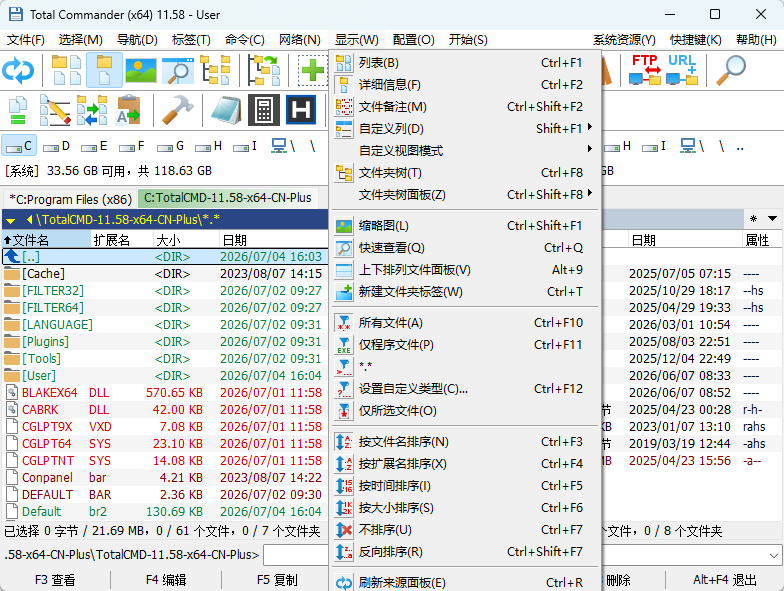Sort by 大小 column header
Viewport: 784px width, 591px height.
pos(186,240)
